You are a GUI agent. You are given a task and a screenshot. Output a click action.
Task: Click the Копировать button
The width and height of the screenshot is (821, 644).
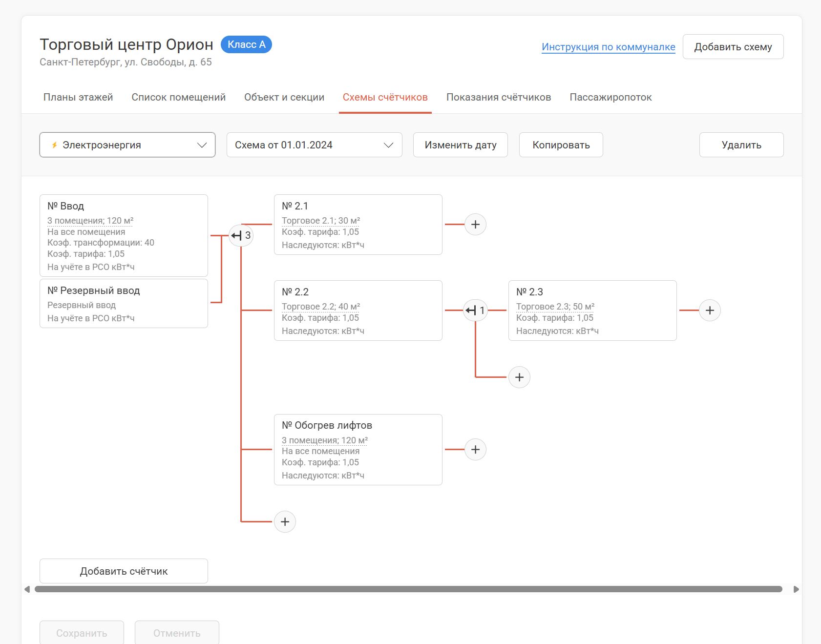(x=561, y=145)
